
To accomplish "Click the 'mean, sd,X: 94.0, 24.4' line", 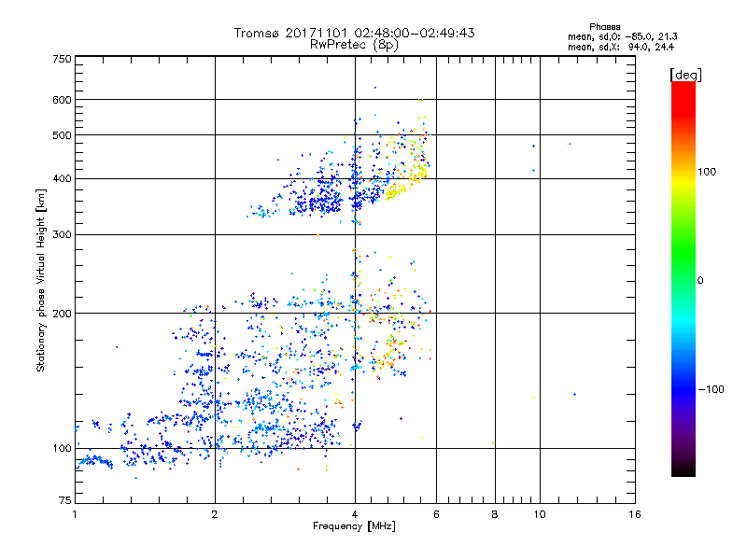I will pyautogui.click(x=621, y=47).
